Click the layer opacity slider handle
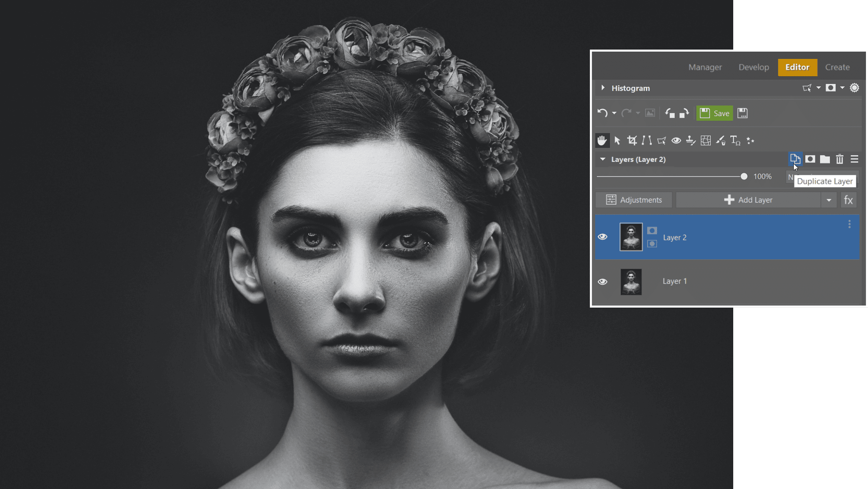Image resolution: width=868 pixels, height=489 pixels. coord(744,177)
